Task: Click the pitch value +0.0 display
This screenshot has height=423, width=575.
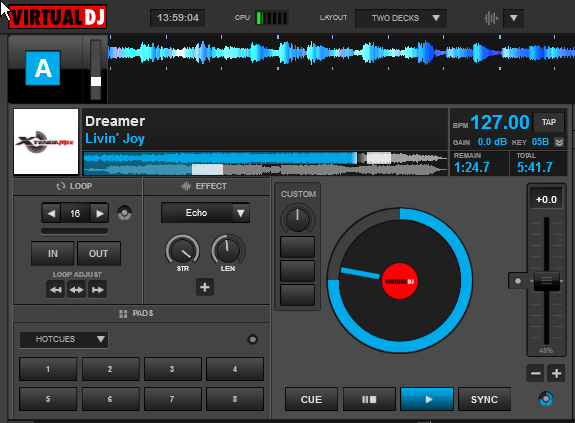Action: [x=546, y=199]
